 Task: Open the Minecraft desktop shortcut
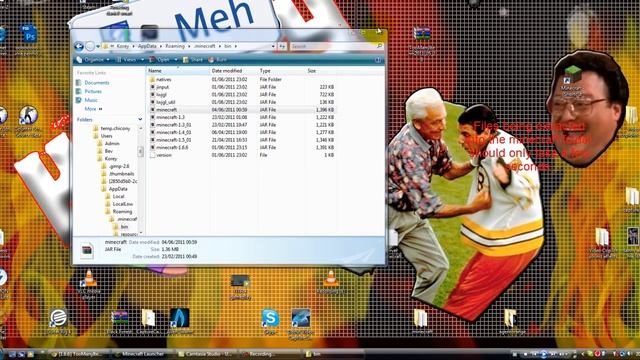click(x=572, y=80)
